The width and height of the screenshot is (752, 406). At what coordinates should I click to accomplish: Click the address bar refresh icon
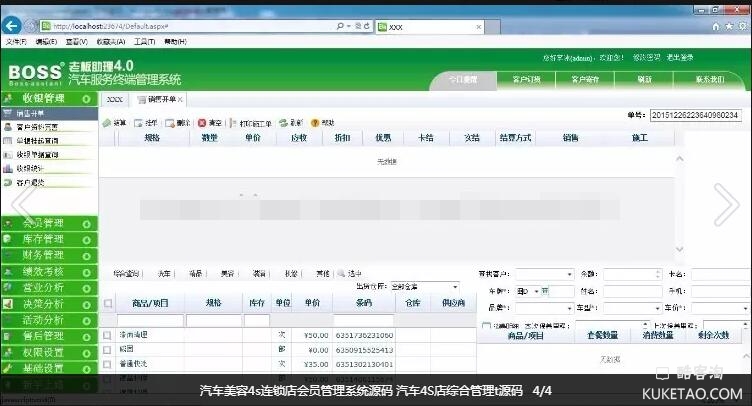(367, 26)
